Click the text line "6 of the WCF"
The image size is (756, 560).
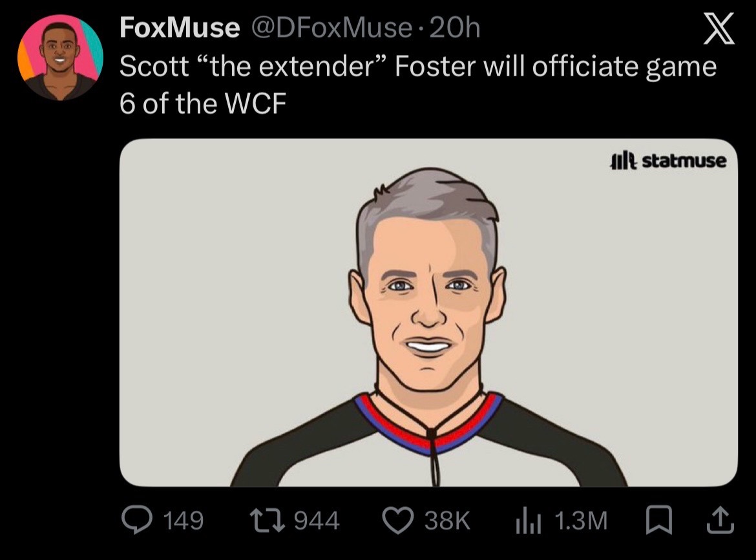(x=203, y=103)
